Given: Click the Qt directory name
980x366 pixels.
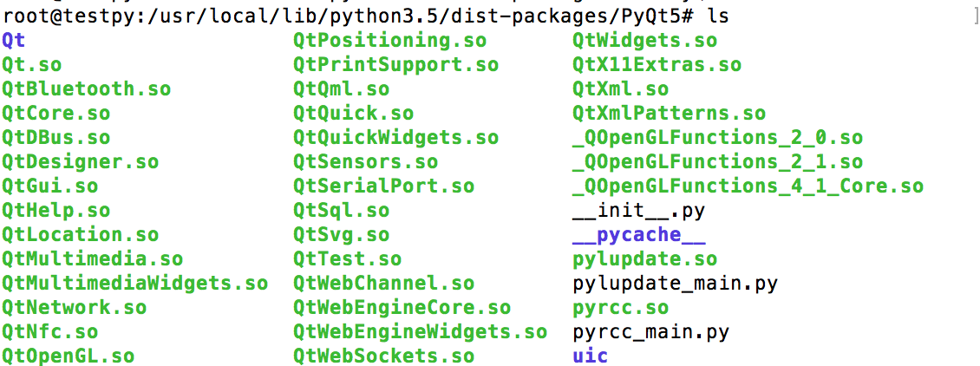Looking at the screenshot, I should tap(13, 40).
